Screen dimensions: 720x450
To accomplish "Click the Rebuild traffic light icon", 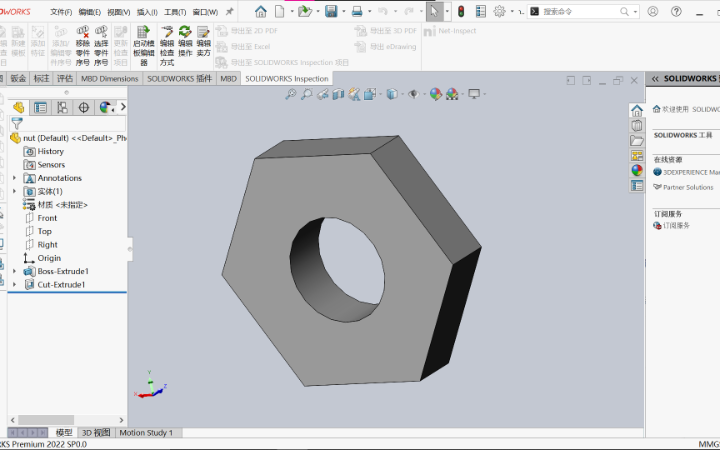I will coord(461,11).
